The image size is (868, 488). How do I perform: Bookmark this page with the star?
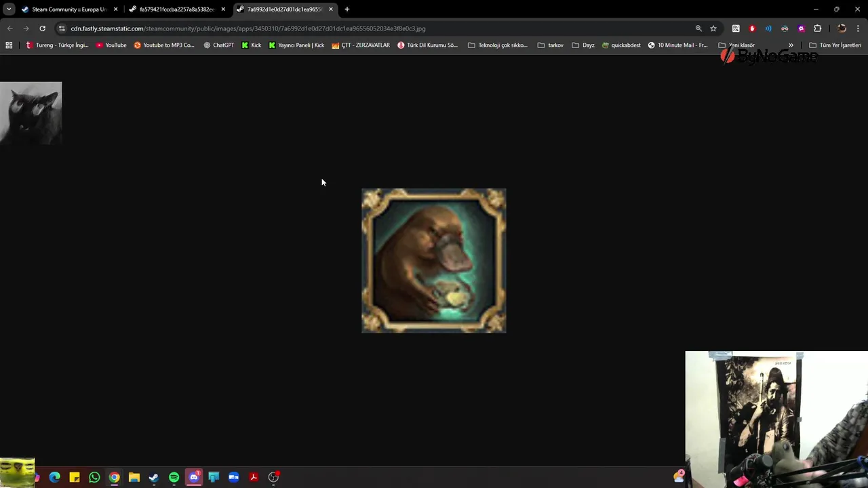pos(713,28)
